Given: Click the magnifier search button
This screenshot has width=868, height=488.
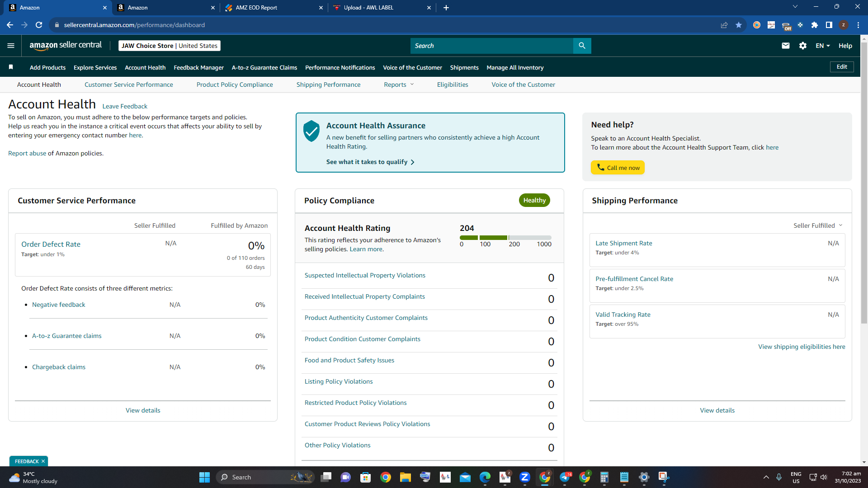Looking at the screenshot, I should pos(582,46).
